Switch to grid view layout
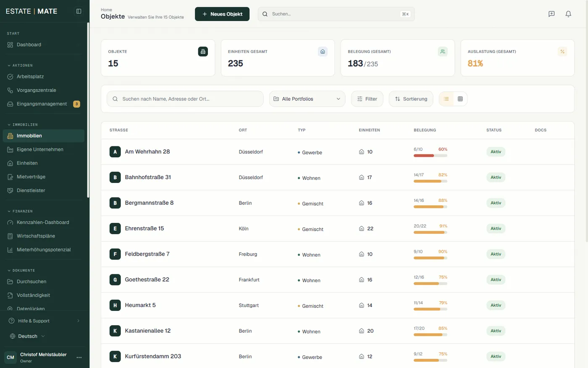The width and height of the screenshot is (588, 368). click(460, 99)
